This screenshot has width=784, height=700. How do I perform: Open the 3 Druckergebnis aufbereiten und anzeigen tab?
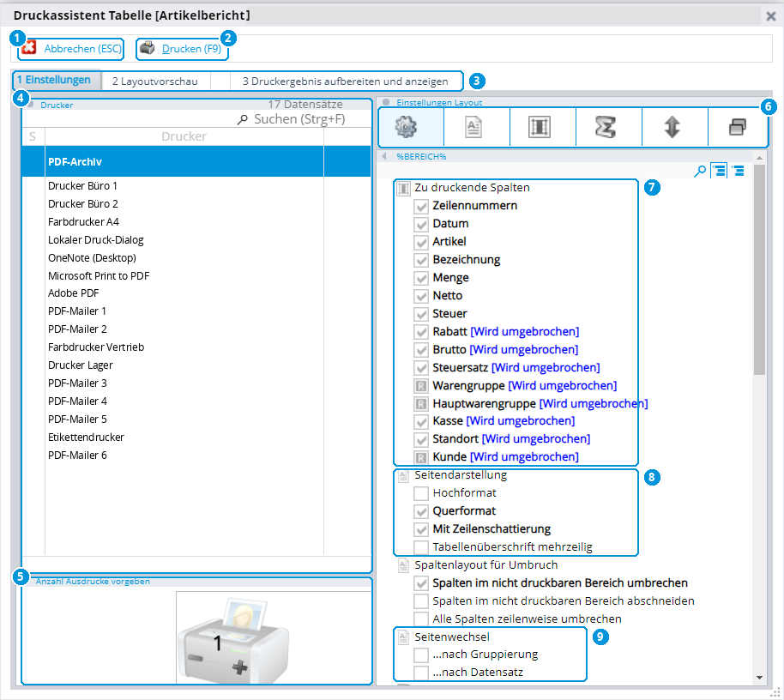(x=346, y=81)
